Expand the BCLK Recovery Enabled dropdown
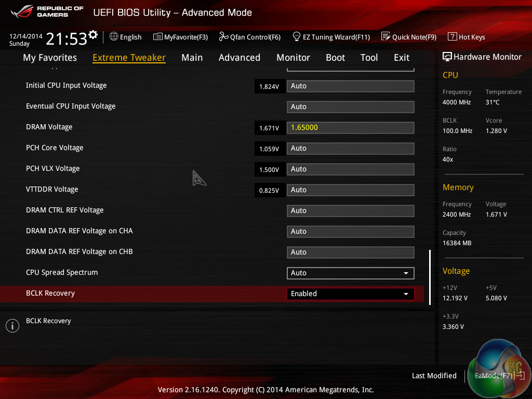 351,294
